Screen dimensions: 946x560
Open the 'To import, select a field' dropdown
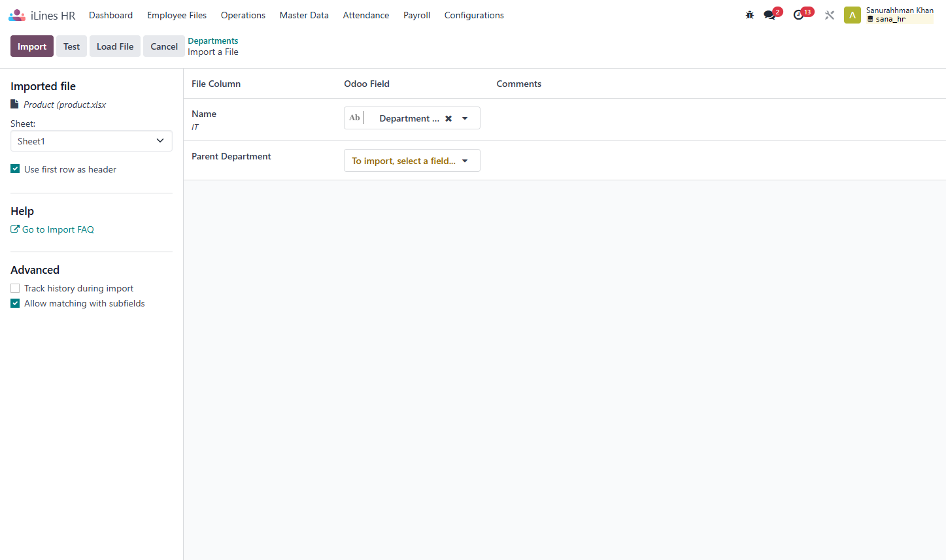[x=412, y=161]
